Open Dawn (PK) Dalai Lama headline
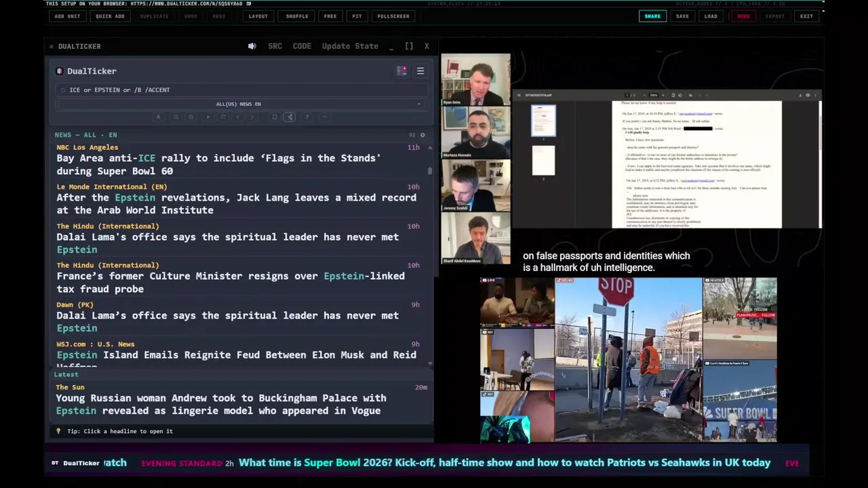The height and width of the screenshot is (488, 868). coord(227,322)
